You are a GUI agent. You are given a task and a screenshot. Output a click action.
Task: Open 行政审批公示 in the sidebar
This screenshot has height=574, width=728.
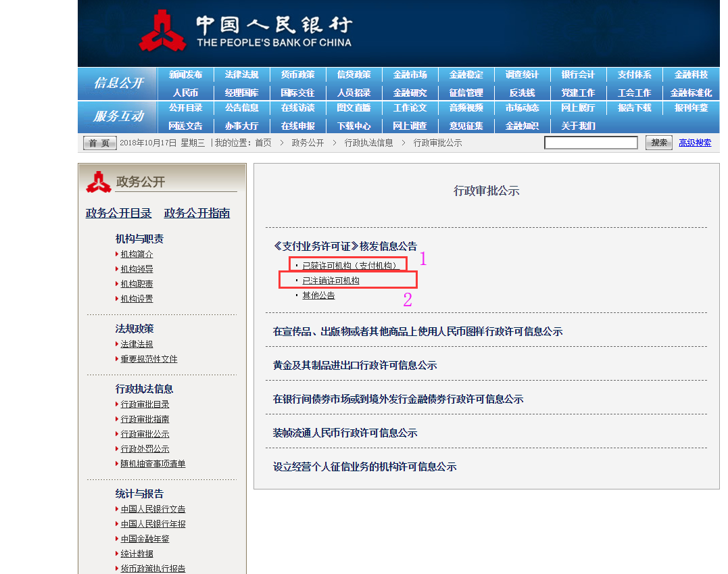(145, 434)
